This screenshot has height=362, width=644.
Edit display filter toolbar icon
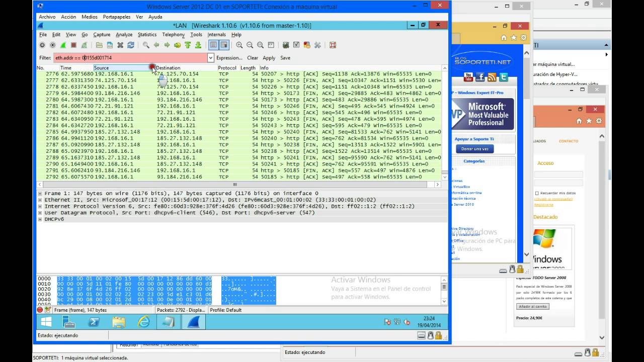click(x=296, y=45)
